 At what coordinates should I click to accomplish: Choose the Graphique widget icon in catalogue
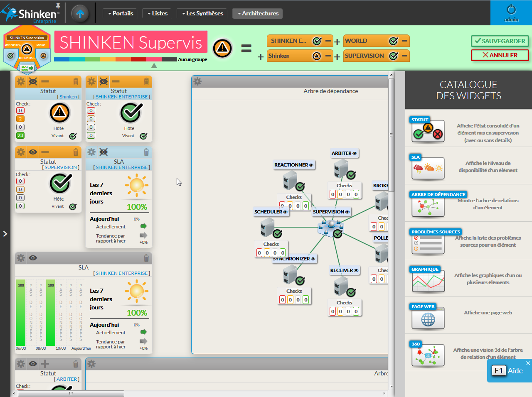[x=428, y=281]
